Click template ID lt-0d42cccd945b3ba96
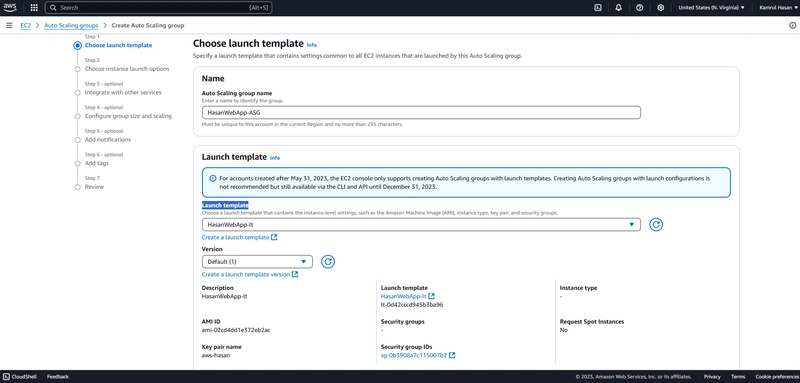Image resolution: width=800 pixels, height=383 pixels. point(412,305)
